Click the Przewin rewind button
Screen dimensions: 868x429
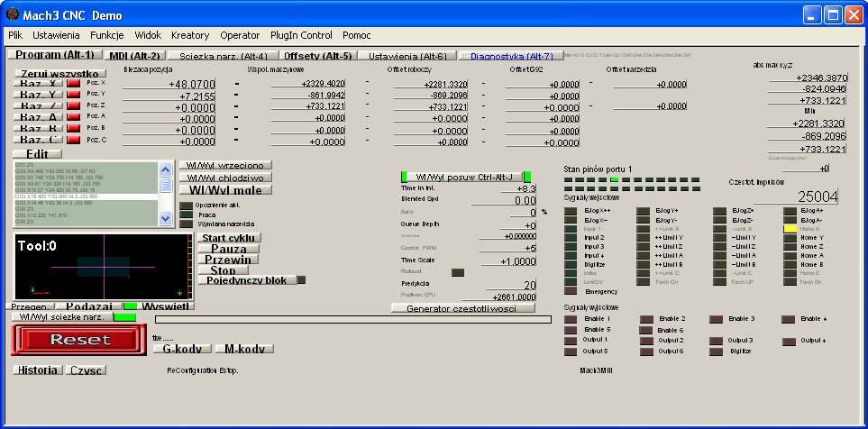pyautogui.click(x=228, y=260)
